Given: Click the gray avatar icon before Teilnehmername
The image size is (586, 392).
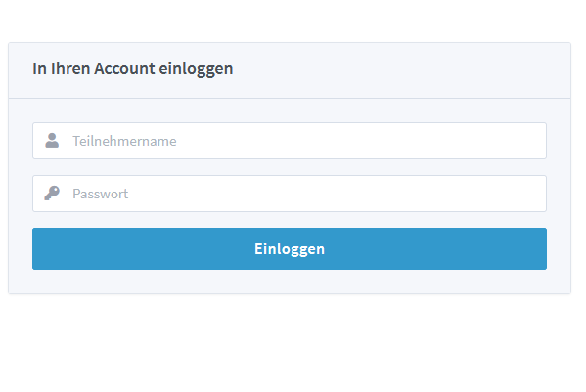Looking at the screenshot, I should pyautogui.click(x=52, y=141).
